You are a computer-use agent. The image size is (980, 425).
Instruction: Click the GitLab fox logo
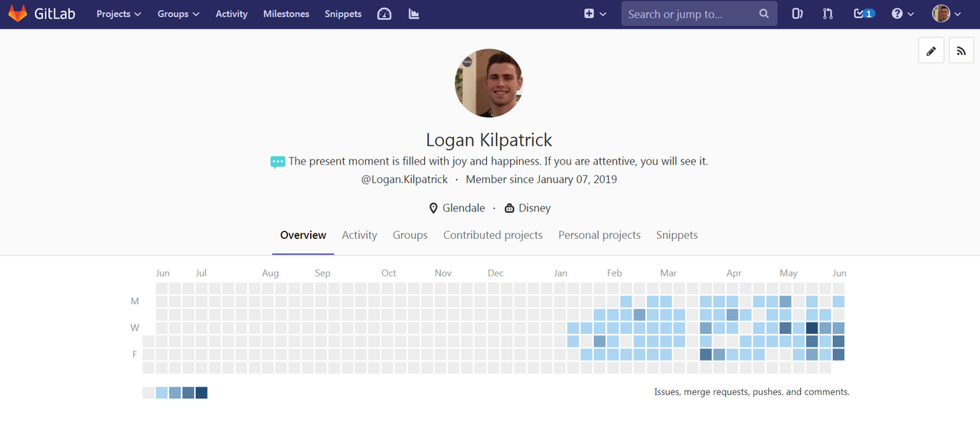tap(18, 14)
